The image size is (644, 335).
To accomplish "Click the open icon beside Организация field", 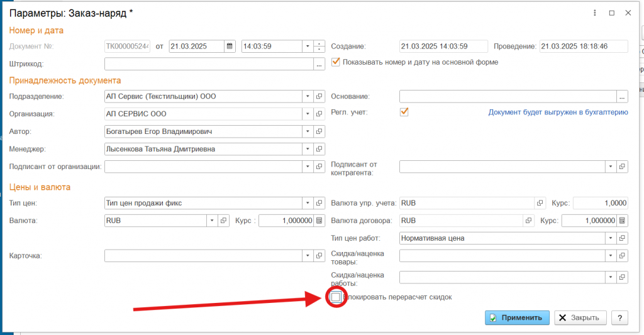I will pyautogui.click(x=319, y=114).
